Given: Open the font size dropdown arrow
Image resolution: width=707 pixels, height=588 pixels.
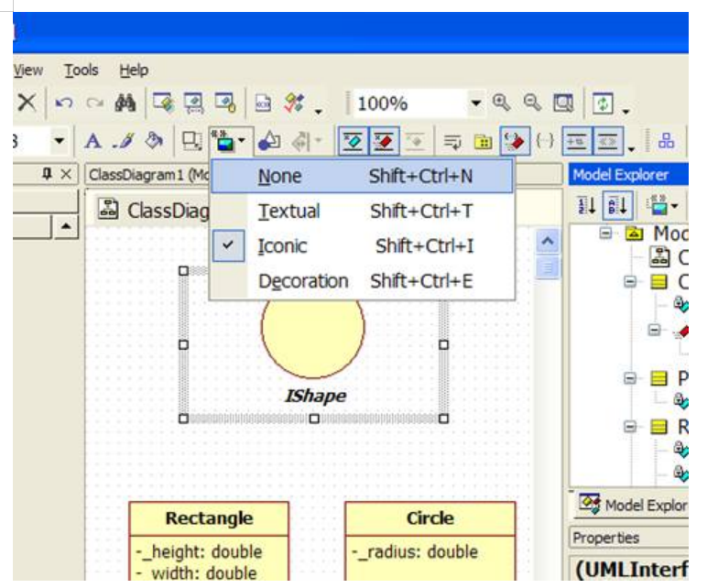Looking at the screenshot, I should click(59, 141).
